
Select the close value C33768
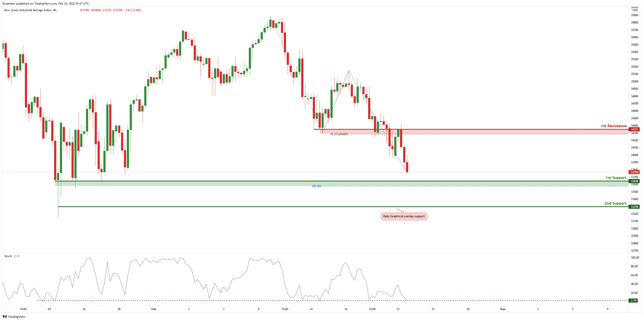point(118,10)
